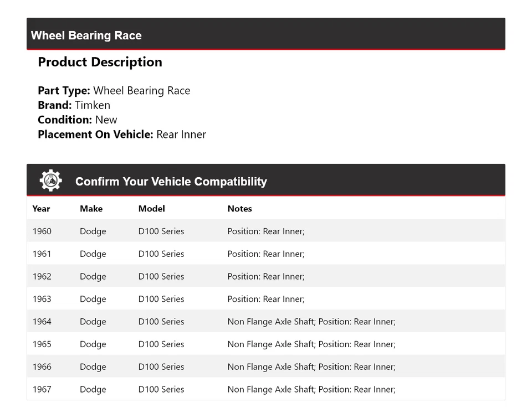Click the Confirm Your Vehicle Compatibility title
Image resolution: width=532 pixels, height=418 pixels.
171,182
